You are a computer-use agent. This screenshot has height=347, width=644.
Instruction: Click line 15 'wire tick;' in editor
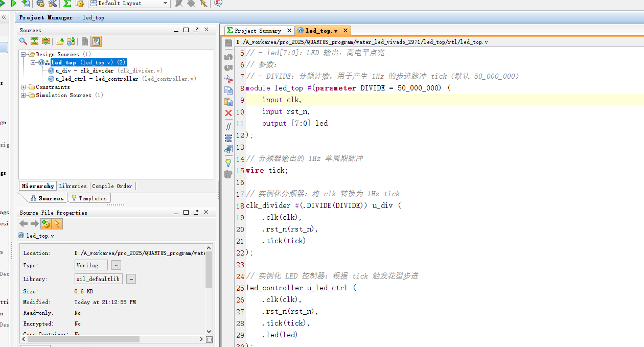pos(267,170)
